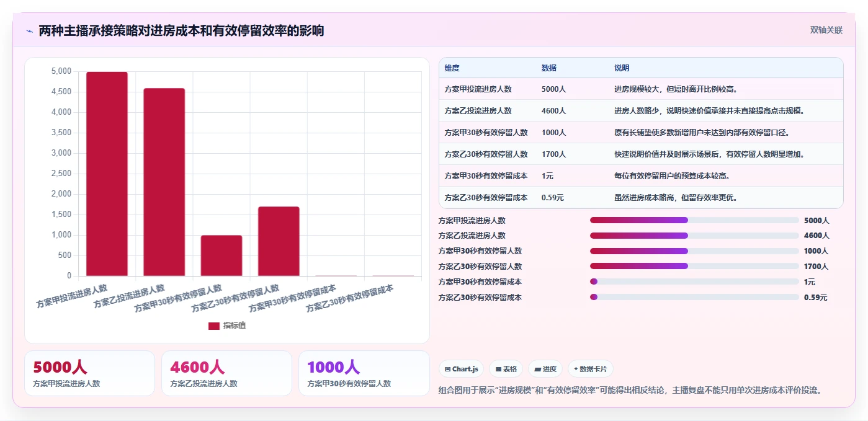This screenshot has height=421, width=868.
Task: Click the progress bar for 方案乙30秒有效停留成本
Action: [x=694, y=298]
